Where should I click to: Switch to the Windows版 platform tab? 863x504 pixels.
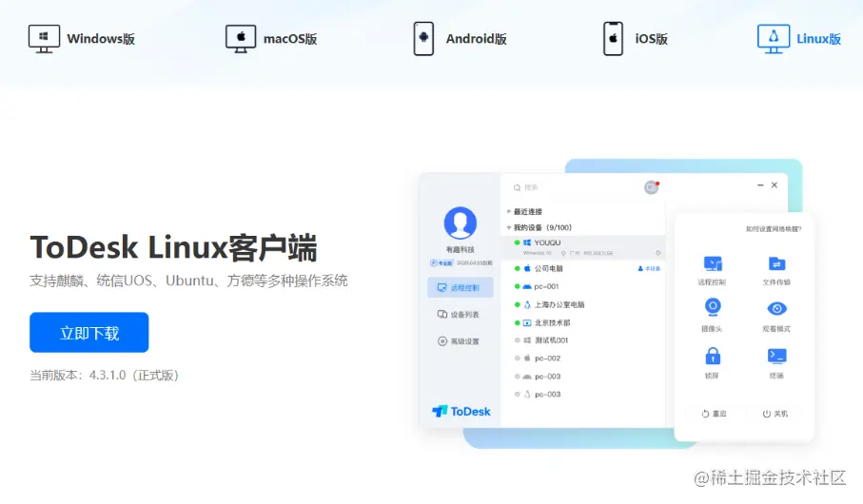[82, 39]
